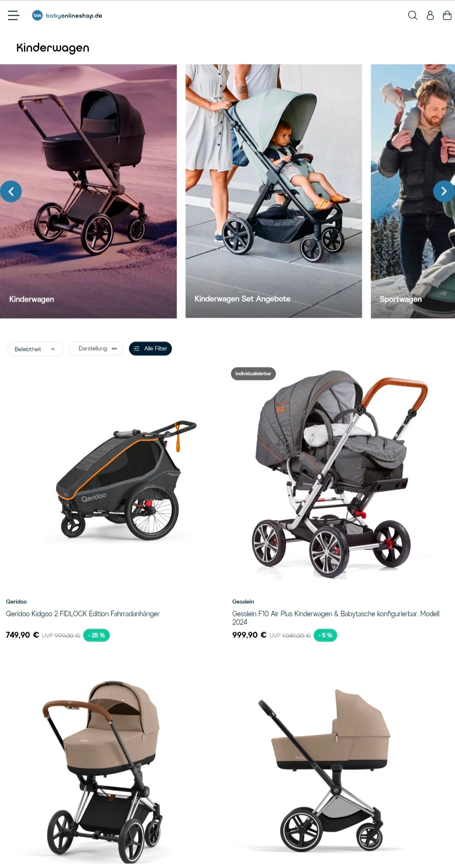455x868 pixels.
Task: Open the Alle Filter button
Action: pyautogui.click(x=150, y=348)
